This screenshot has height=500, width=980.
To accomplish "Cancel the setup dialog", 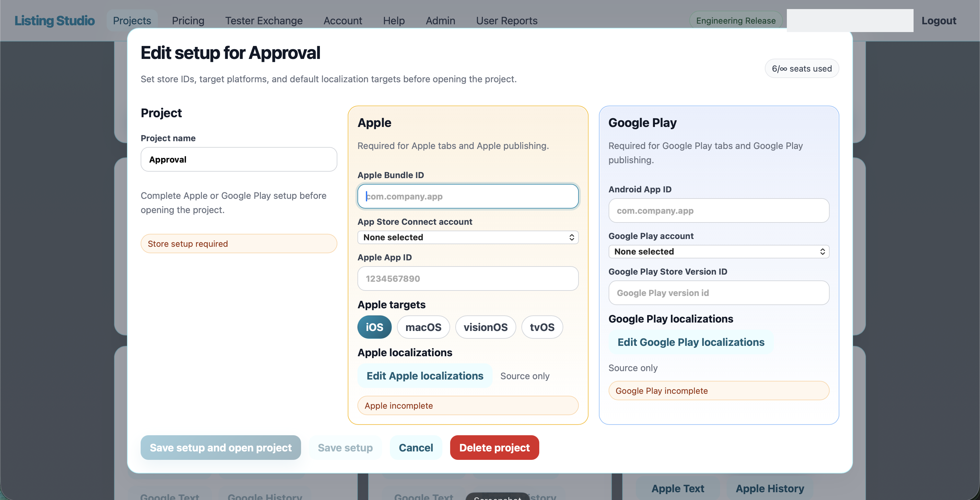I will tap(416, 448).
